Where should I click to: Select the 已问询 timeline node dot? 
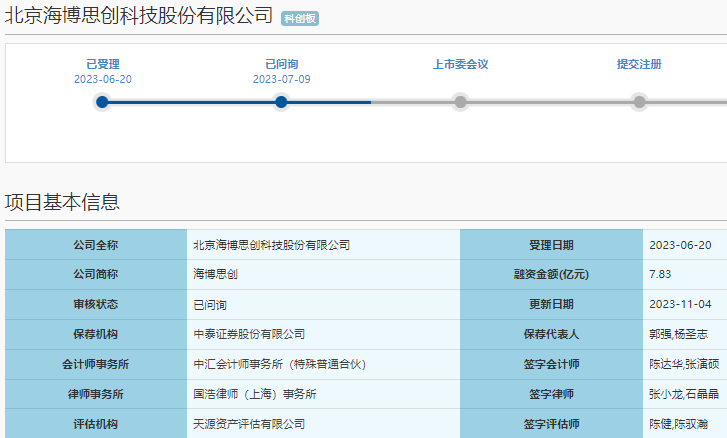click(x=281, y=101)
